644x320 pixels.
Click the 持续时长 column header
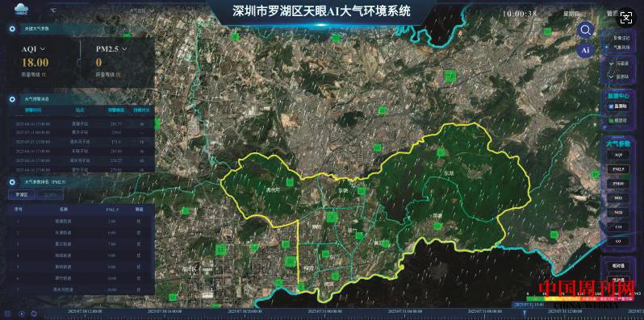pyautogui.click(x=141, y=110)
